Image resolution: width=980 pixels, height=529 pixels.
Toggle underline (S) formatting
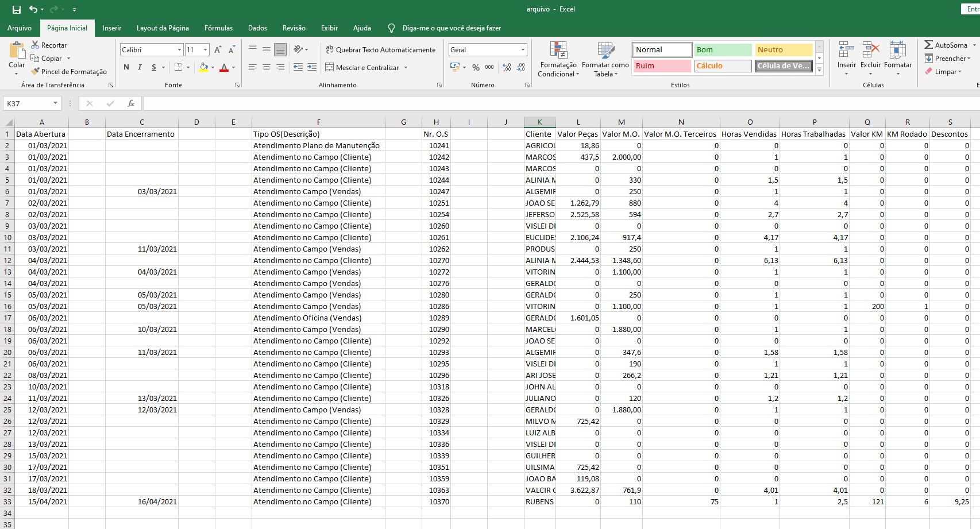click(x=153, y=67)
